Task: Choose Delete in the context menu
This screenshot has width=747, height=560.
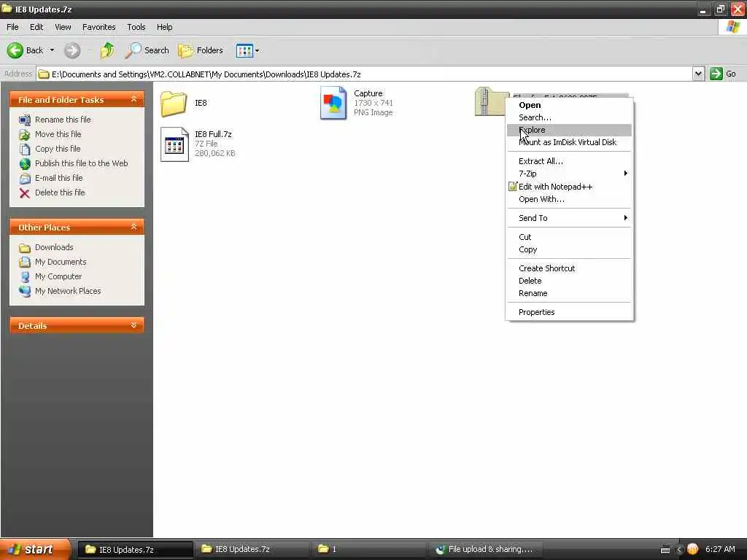Action: point(569,281)
